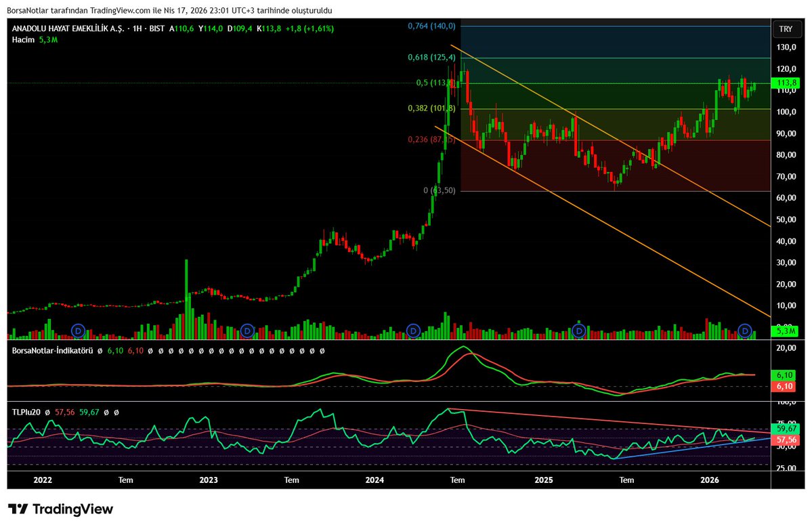812x529 pixels.
Task: Click the red 57,56 oscillator value tag
Action: pos(786,440)
